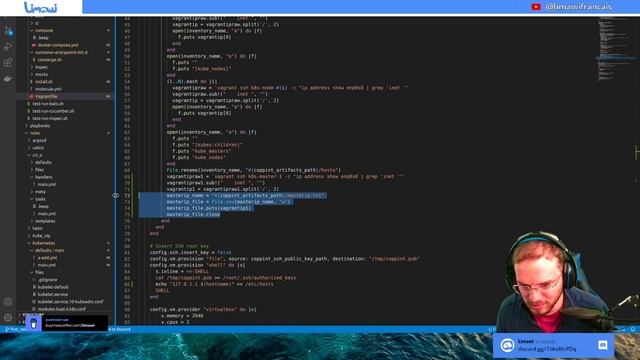Screen dimensions: 640x360
Task: Expand the calico role folder
Action: coord(38,148)
